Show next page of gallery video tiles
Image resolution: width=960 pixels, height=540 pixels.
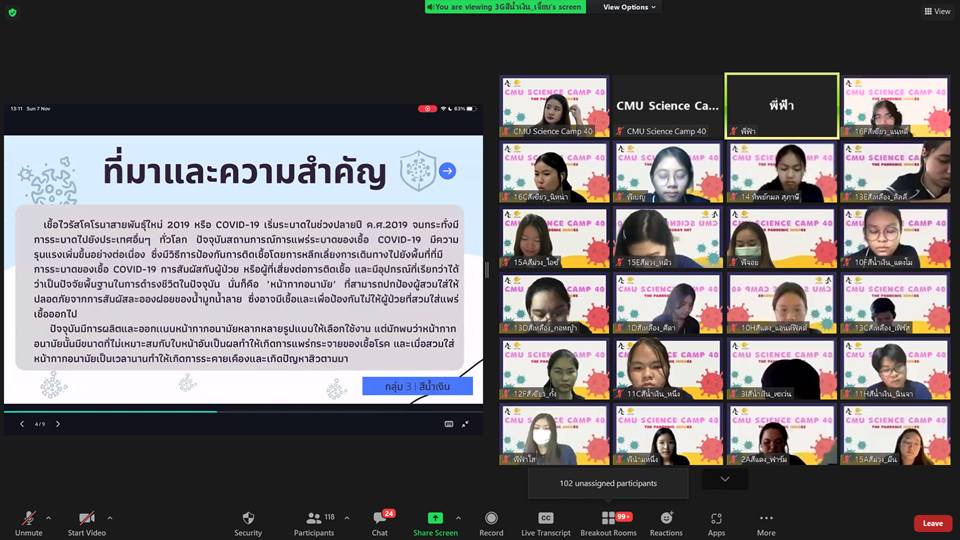(725, 479)
